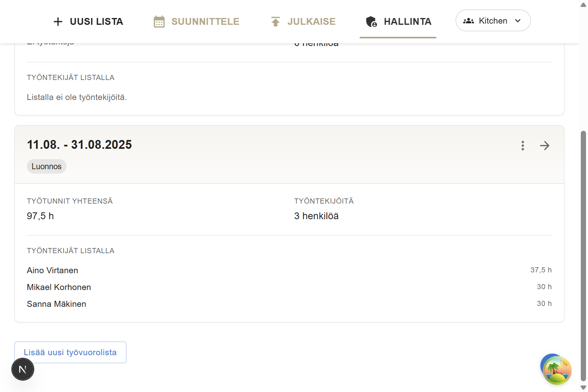Click the plus icon for UUSI LISTA
This screenshot has height=392, width=588.
click(x=58, y=22)
